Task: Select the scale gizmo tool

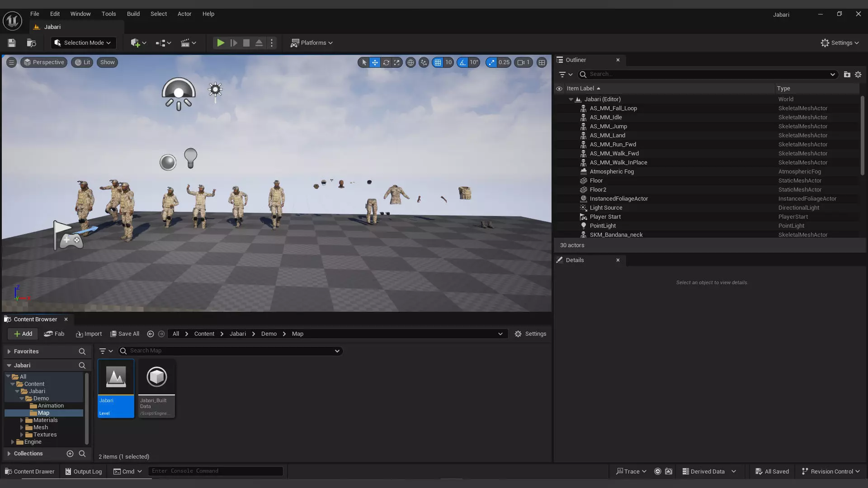Action: [x=397, y=62]
